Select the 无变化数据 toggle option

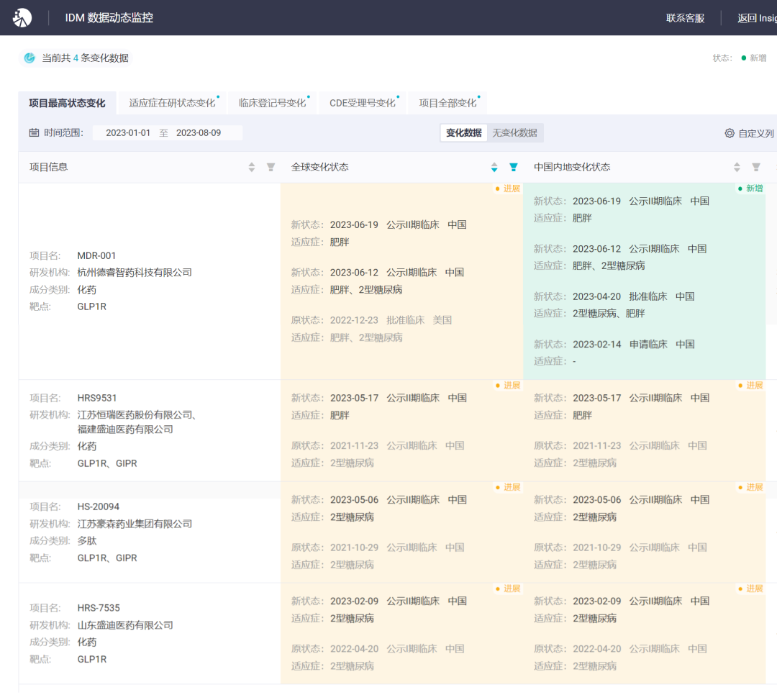(515, 133)
